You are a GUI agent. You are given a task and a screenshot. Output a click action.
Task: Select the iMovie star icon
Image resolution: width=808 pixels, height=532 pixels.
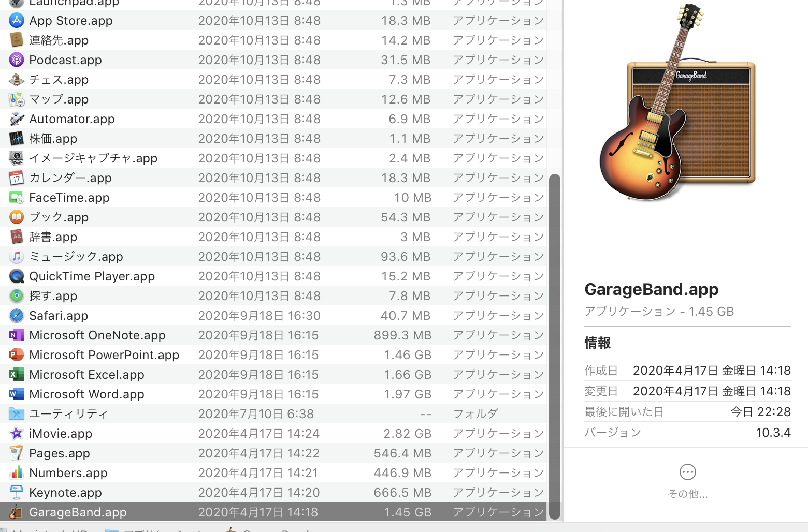[x=17, y=433]
